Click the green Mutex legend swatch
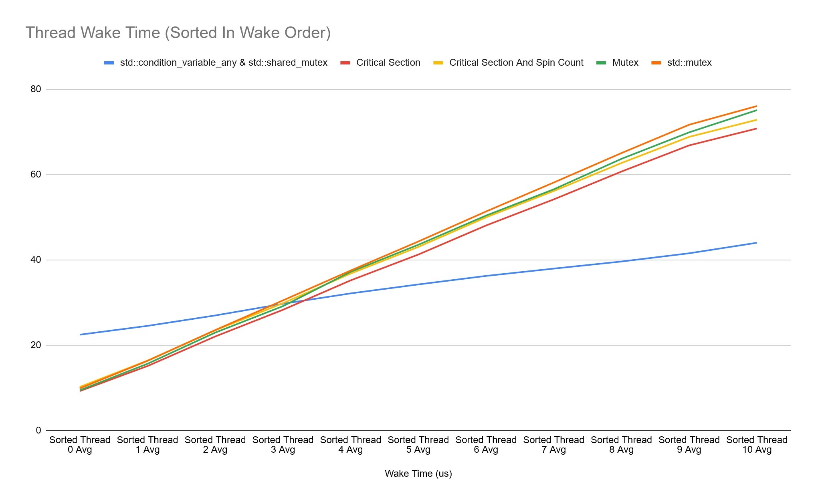Screen dimensions: 816x504 click(601, 63)
